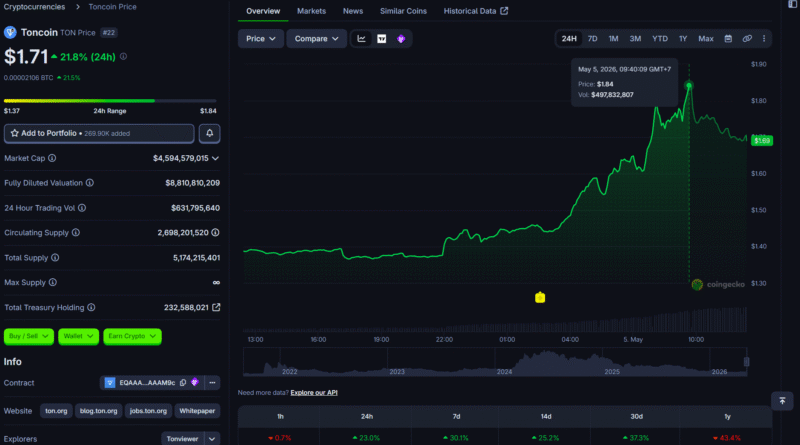800x445 pixels.
Task: Select the Max timeframe
Action: (706, 39)
